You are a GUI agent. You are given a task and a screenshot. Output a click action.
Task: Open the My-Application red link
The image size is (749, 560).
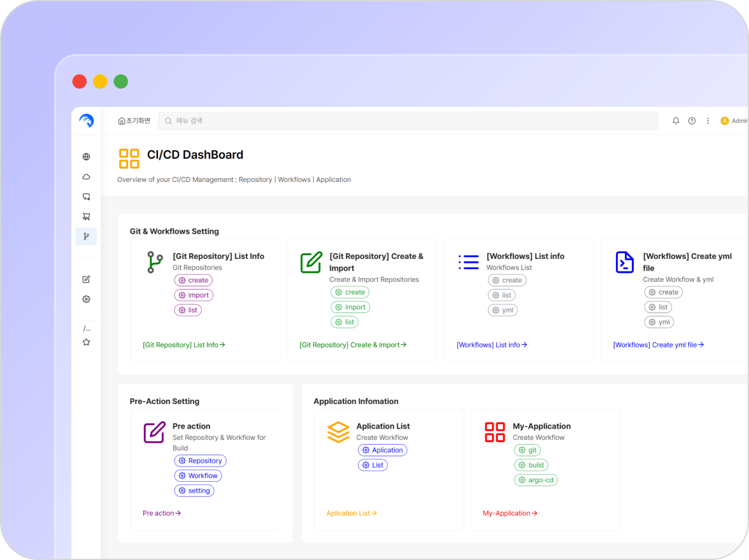point(510,513)
